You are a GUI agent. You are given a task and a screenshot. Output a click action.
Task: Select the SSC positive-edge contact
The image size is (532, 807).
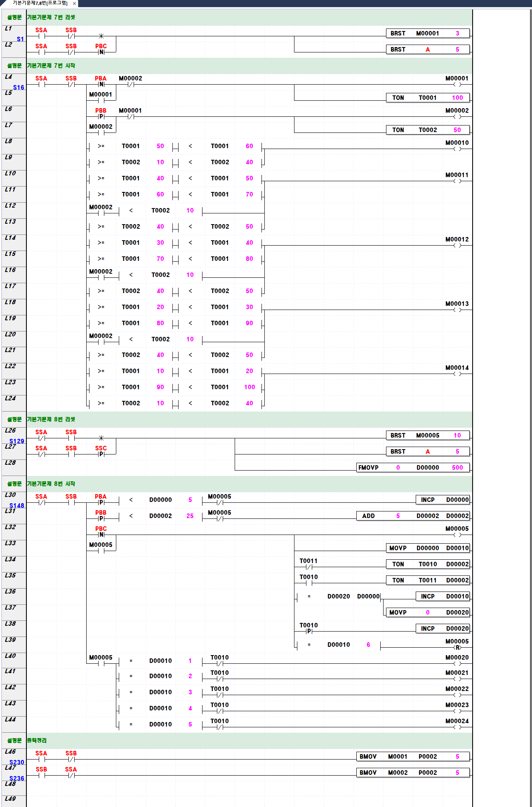(101, 454)
